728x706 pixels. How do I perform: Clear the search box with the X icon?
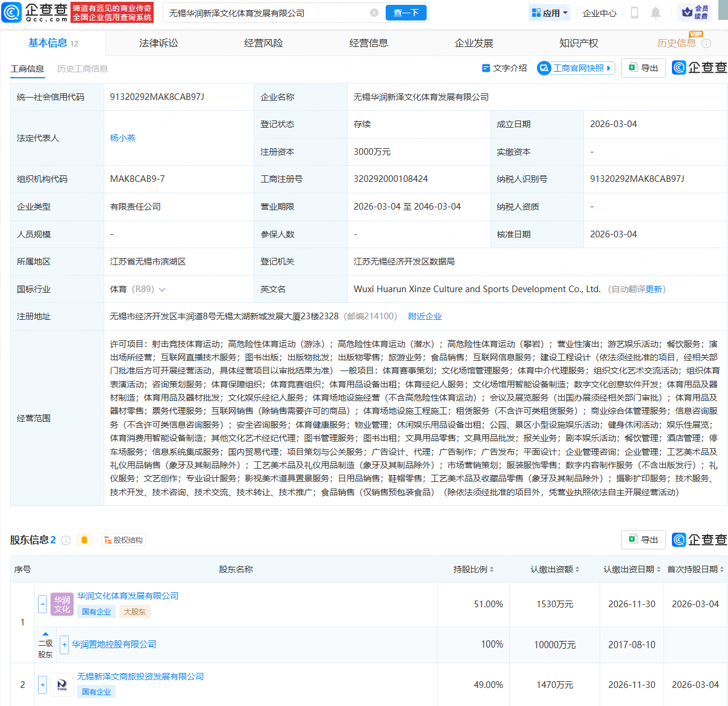pyautogui.click(x=374, y=13)
